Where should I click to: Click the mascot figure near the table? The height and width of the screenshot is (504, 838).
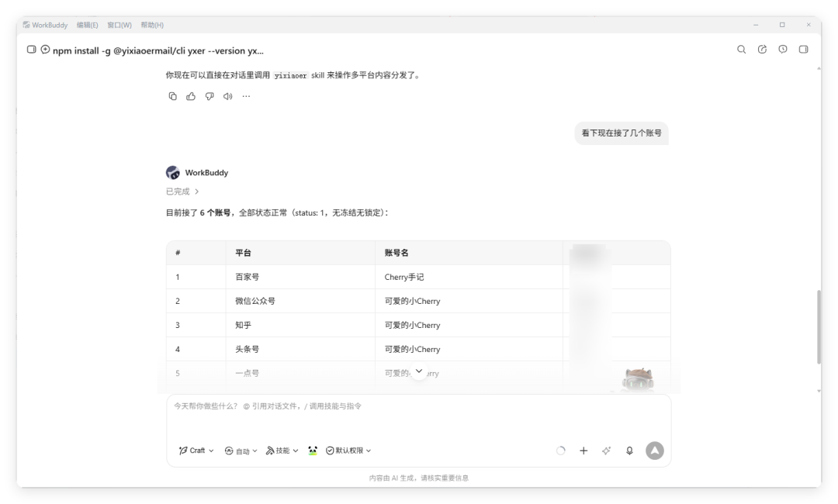click(638, 380)
